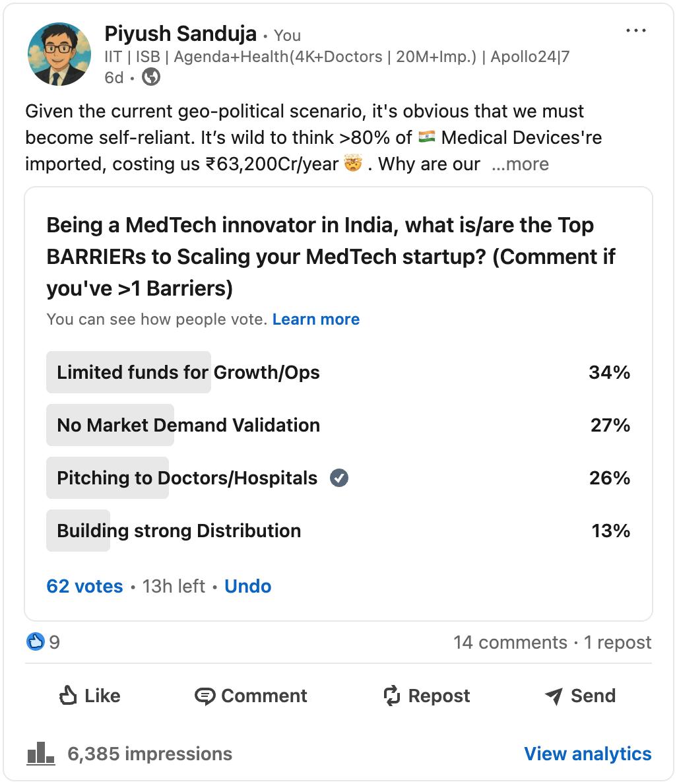Click the Comment speech bubble icon
The height and width of the screenshot is (784, 677).
[205, 696]
